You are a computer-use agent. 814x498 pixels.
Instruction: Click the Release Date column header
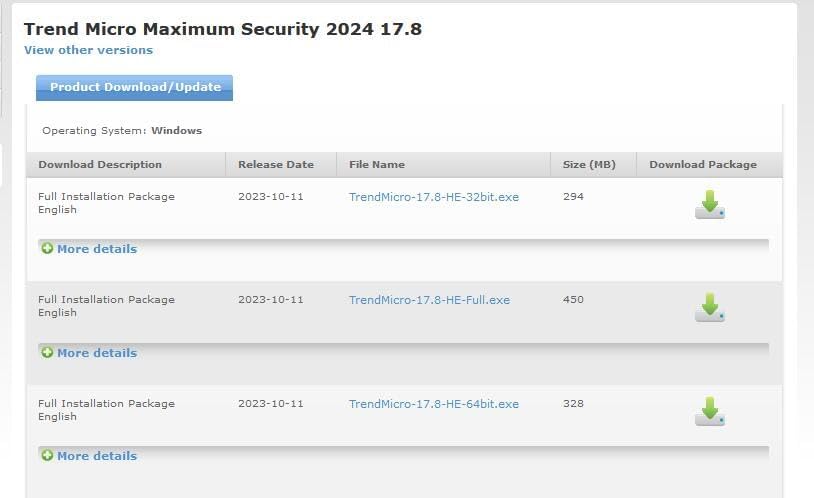coord(281,165)
